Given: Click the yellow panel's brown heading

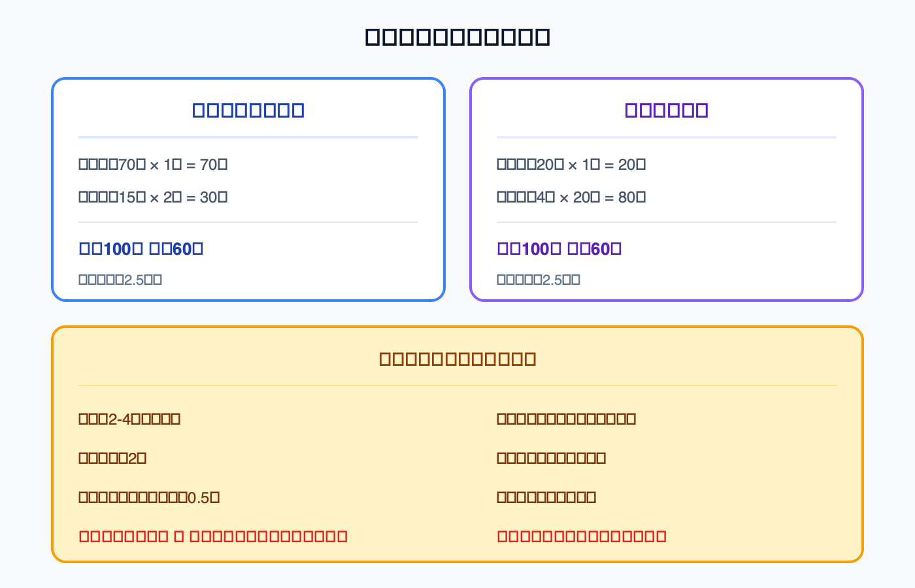Looking at the screenshot, I should click(x=457, y=359).
